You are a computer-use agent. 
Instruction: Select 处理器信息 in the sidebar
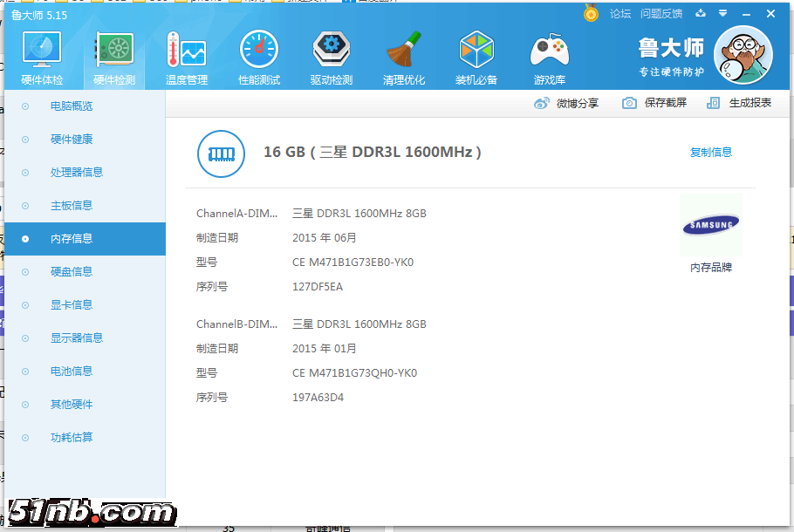pyautogui.click(x=77, y=173)
